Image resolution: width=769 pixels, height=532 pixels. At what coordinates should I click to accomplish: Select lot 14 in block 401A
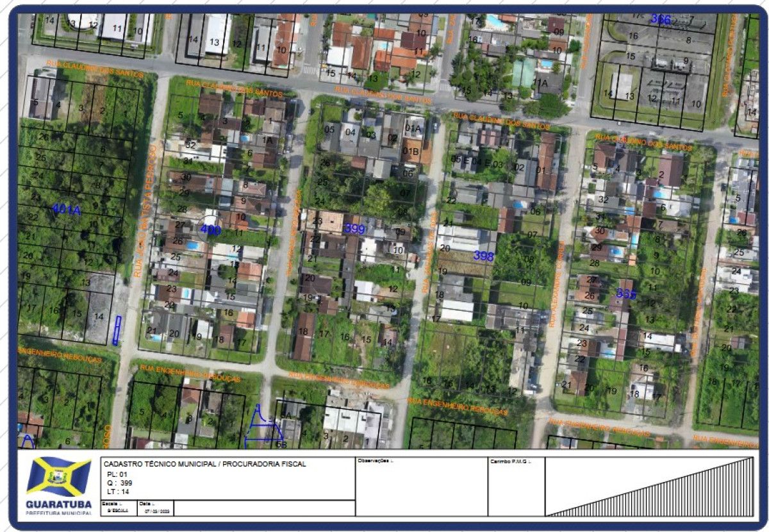pyautogui.click(x=99, y=316)
